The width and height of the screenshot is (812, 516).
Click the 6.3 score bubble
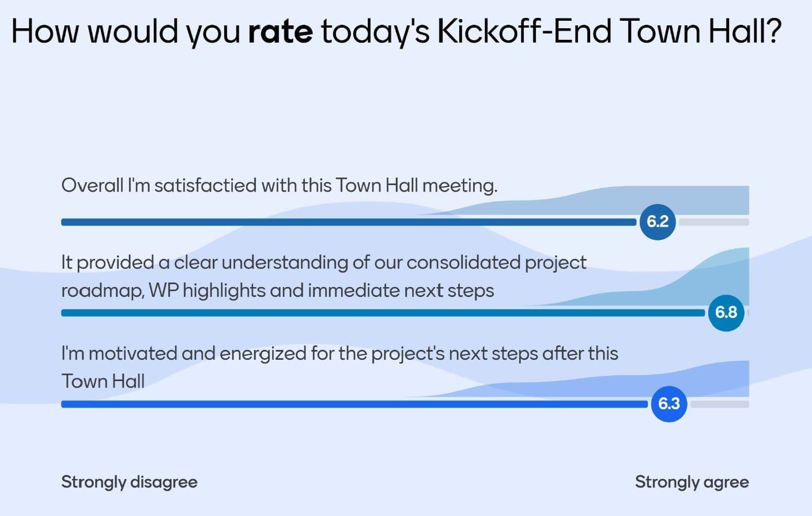point(669,404)
